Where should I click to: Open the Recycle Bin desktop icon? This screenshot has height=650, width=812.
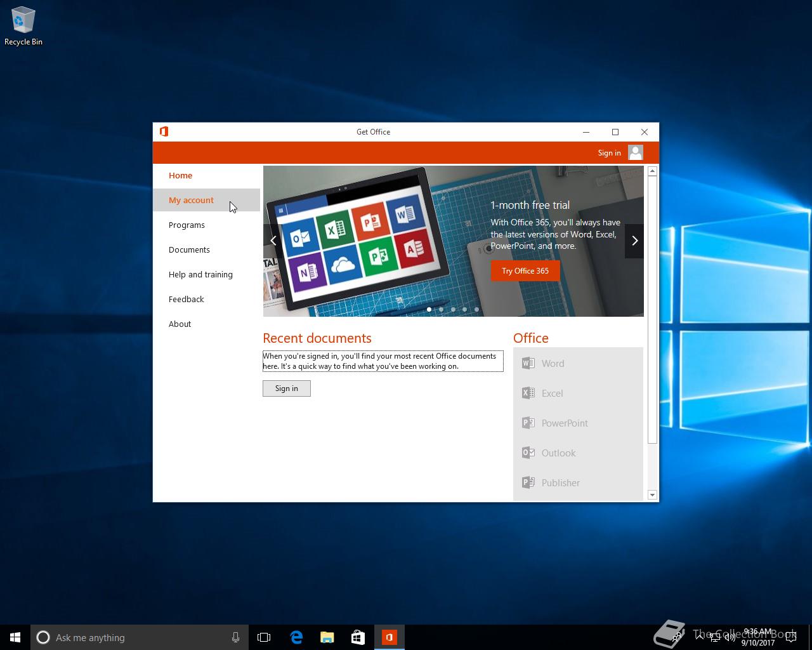pos(23,27)
